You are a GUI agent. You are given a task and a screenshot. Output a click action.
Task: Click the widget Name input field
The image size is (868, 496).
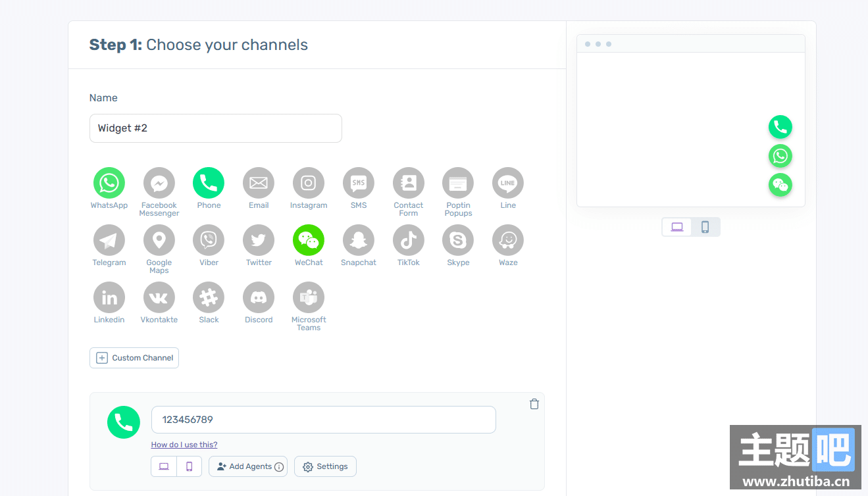pyautogui.click(x=216, y=128)
